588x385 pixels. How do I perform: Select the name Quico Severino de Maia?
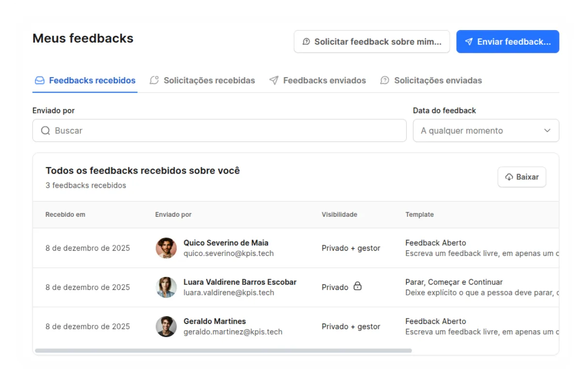coord(226,242)
